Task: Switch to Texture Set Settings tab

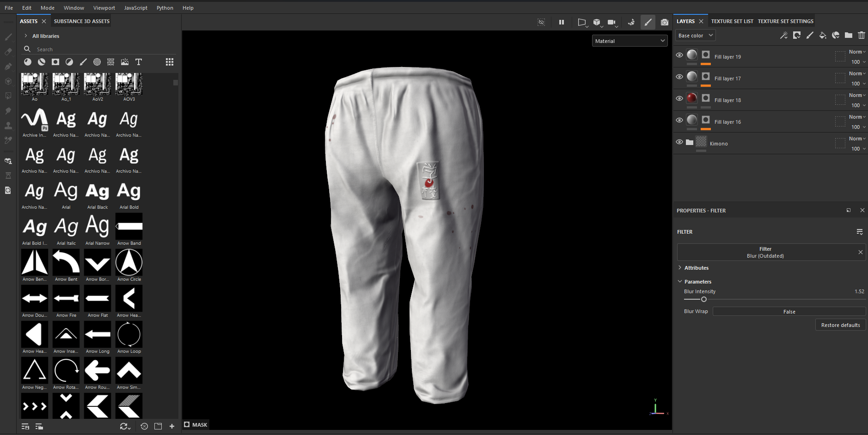Action: click(x=785, y=21)
